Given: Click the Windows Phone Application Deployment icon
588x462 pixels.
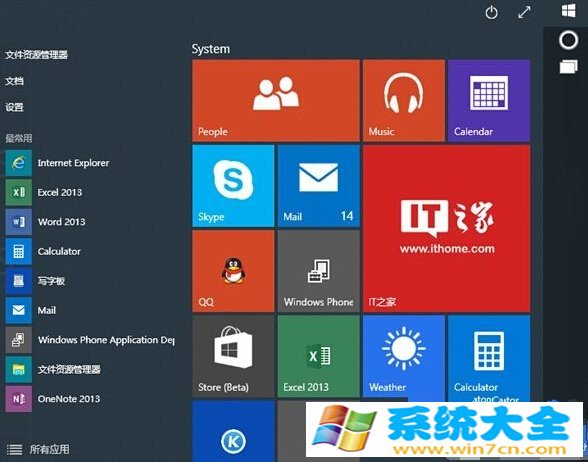Looking at the screenshot, I should (x=18, y=340).
